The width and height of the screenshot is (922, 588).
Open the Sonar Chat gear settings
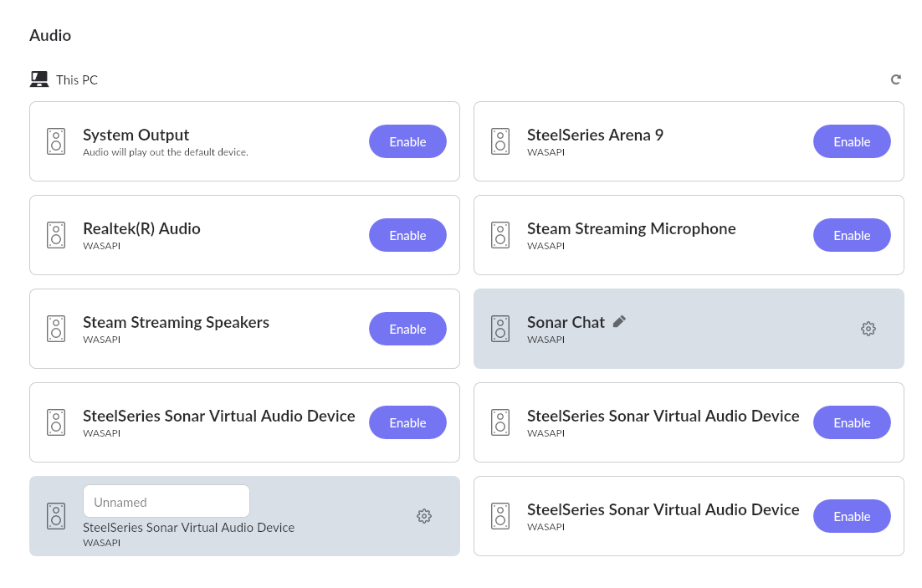(x=868, y=329)
